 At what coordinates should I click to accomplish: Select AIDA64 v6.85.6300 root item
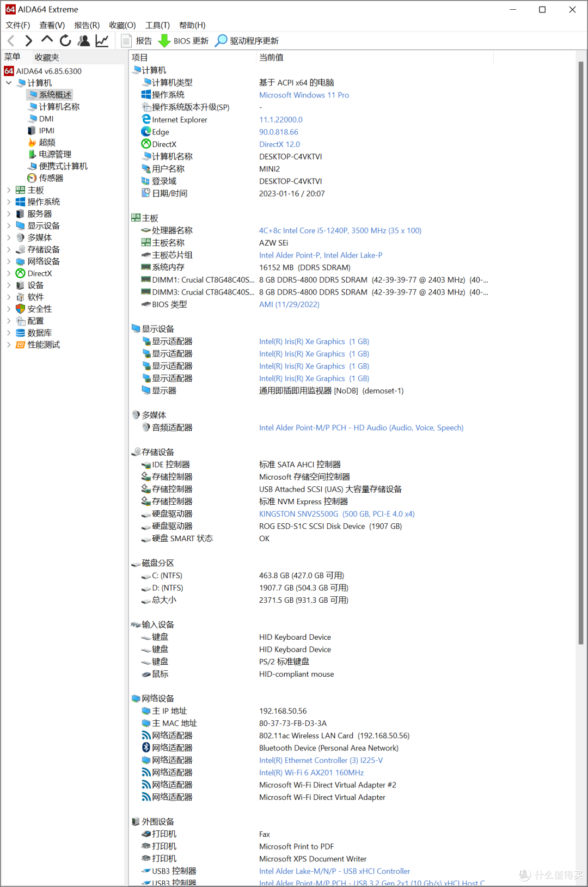pos(42,71)
